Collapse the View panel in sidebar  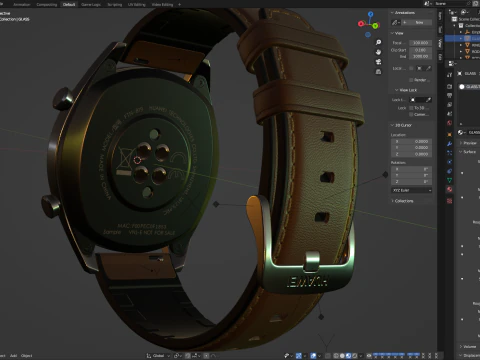coord(392,33)
